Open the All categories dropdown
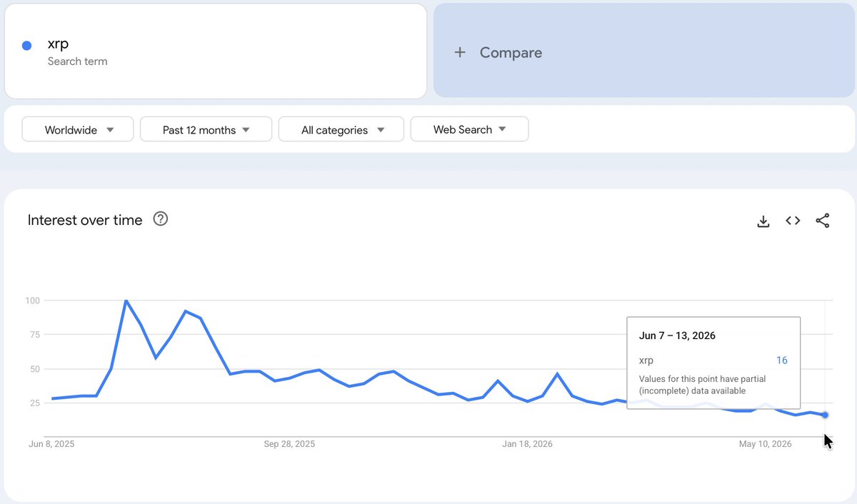857x504 pixels. [x=341, y=129]
